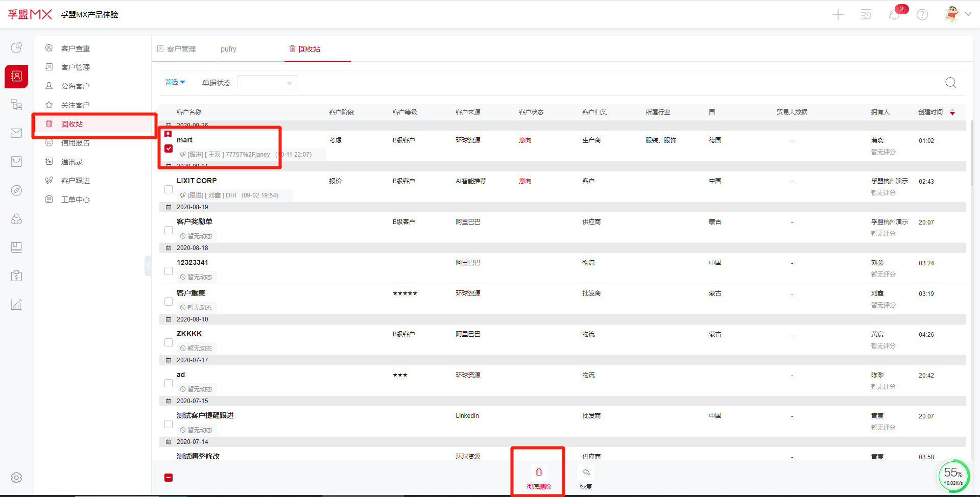Open 公海客户 in the side menu
The height and width of the screenshot is (497, 980).
click(x=75, y=86)
